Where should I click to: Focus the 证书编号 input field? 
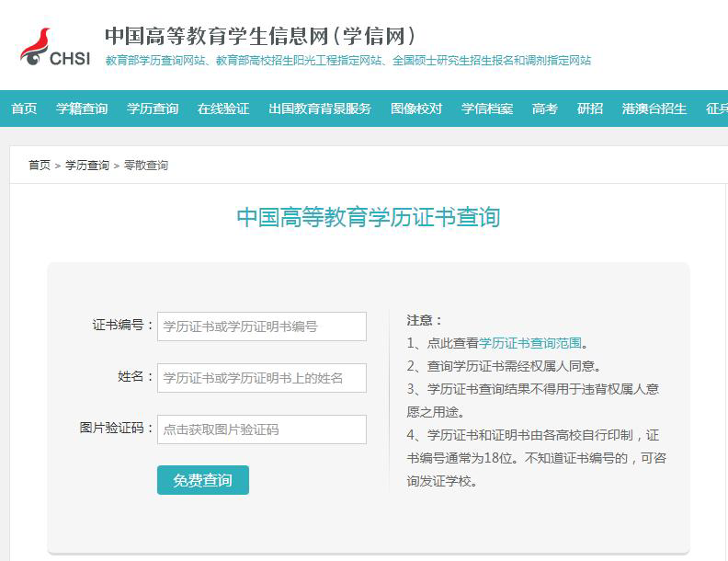coord(262,326)
